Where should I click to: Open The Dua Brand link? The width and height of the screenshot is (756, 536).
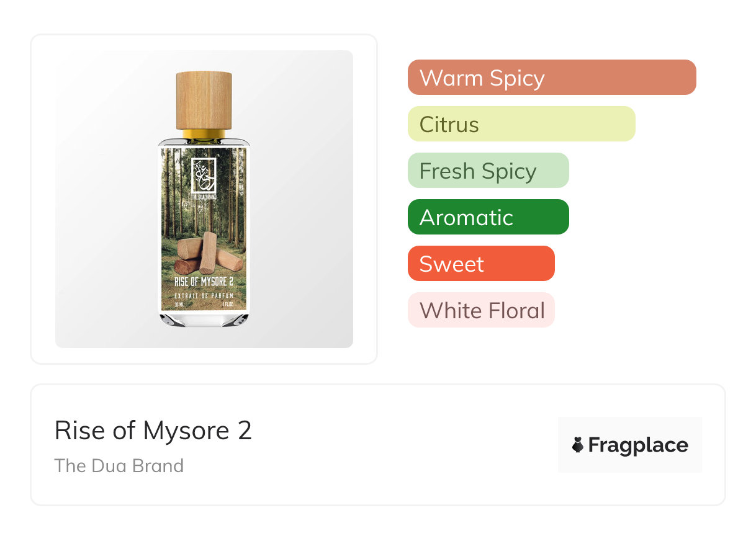[119, 465]
